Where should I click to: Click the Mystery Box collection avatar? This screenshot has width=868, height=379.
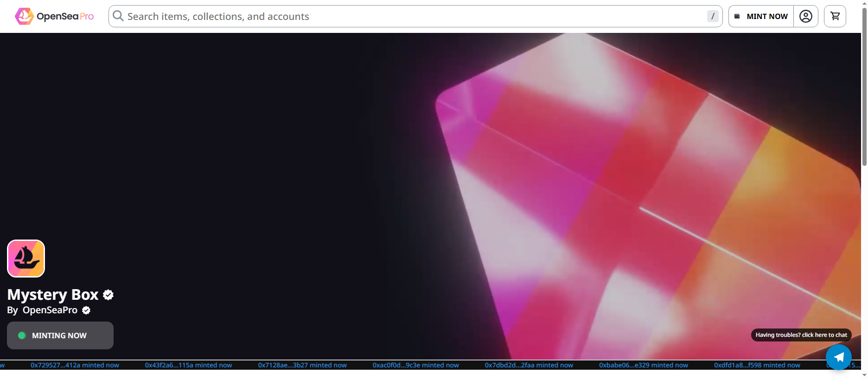click(x=26, y=259)
